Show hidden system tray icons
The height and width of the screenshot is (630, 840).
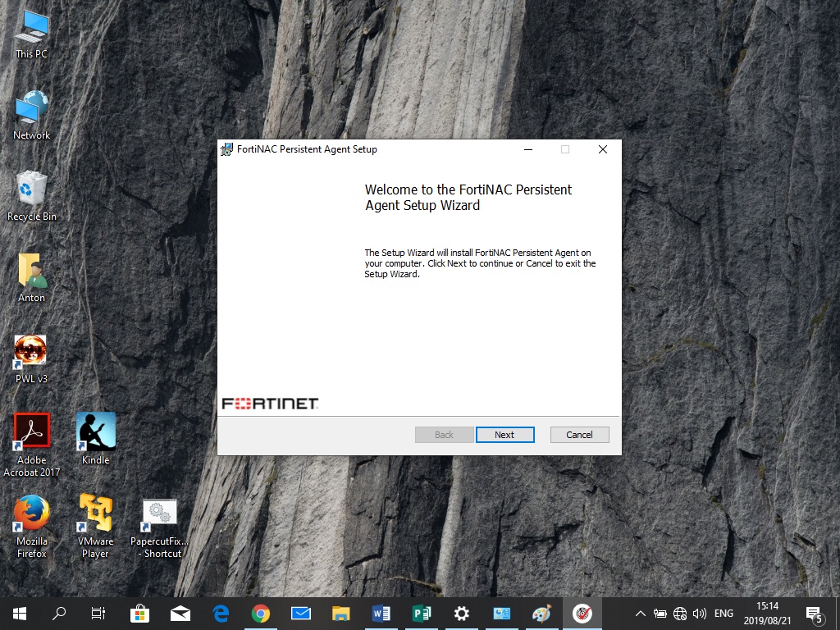click(641, 613)
